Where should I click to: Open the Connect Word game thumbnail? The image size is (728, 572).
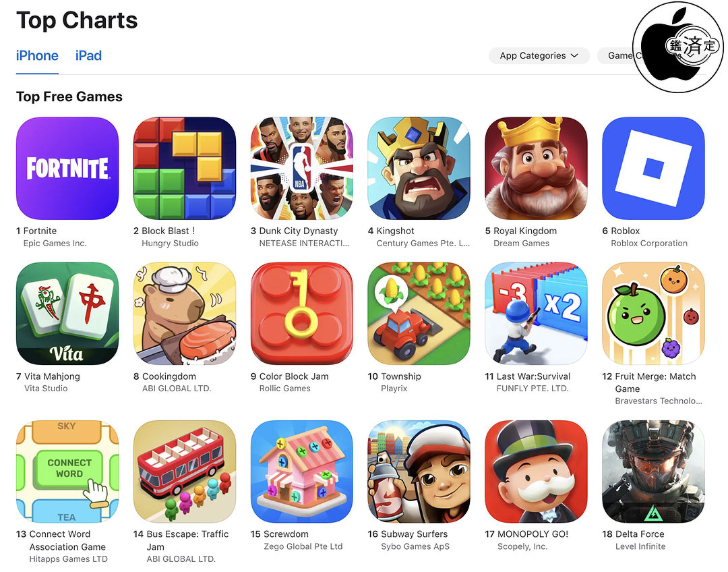[67, 471]
